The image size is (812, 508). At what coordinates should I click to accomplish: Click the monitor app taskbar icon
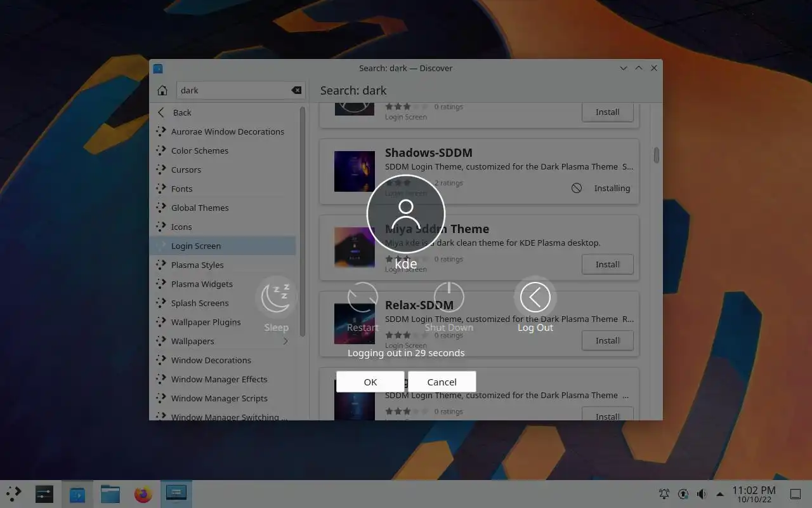(x=176, y=493)
